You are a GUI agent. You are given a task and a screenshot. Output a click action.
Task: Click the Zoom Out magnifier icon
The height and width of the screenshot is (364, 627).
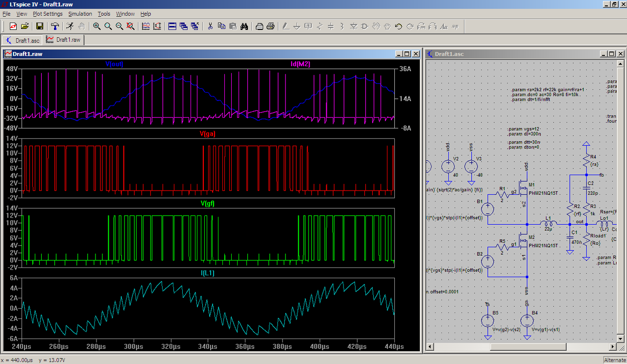[x=120, y=26]
